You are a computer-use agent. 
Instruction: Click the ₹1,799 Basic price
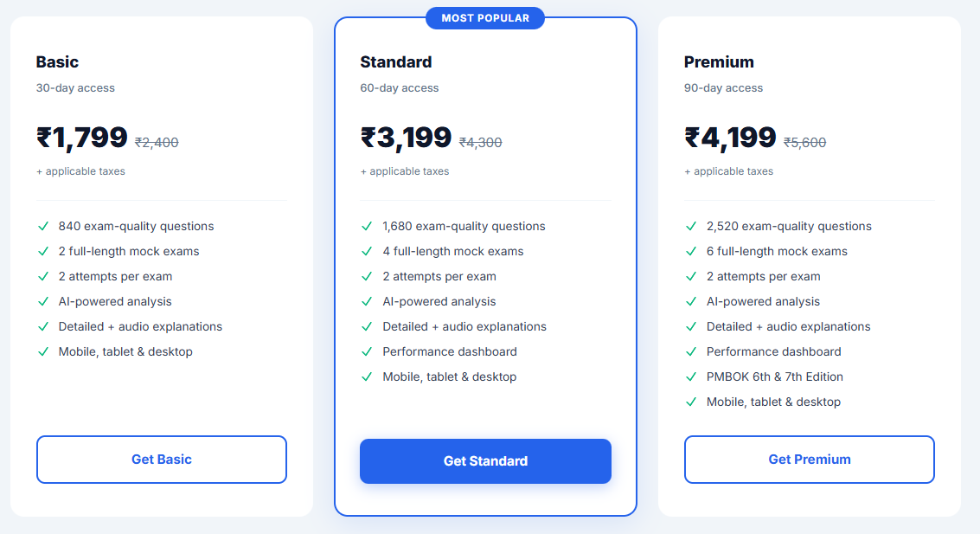click(82, 138)
